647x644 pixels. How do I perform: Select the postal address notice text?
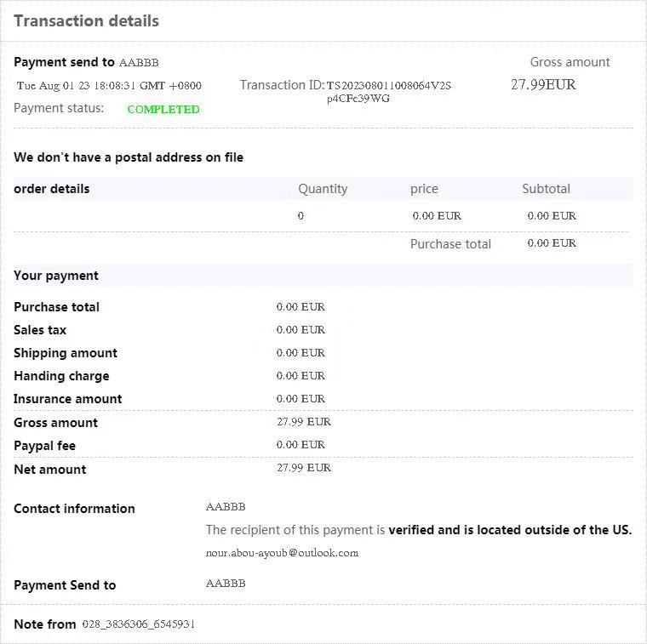pyautogui.click(x=129, y=157)
